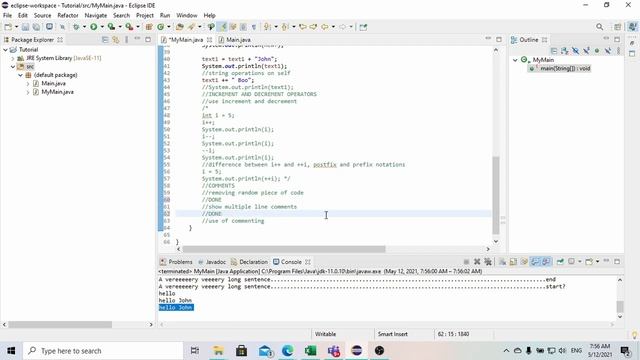Toggle Show Console on standard error change
Viewport: 640px width, 360px height.
(x=546, y=262)
